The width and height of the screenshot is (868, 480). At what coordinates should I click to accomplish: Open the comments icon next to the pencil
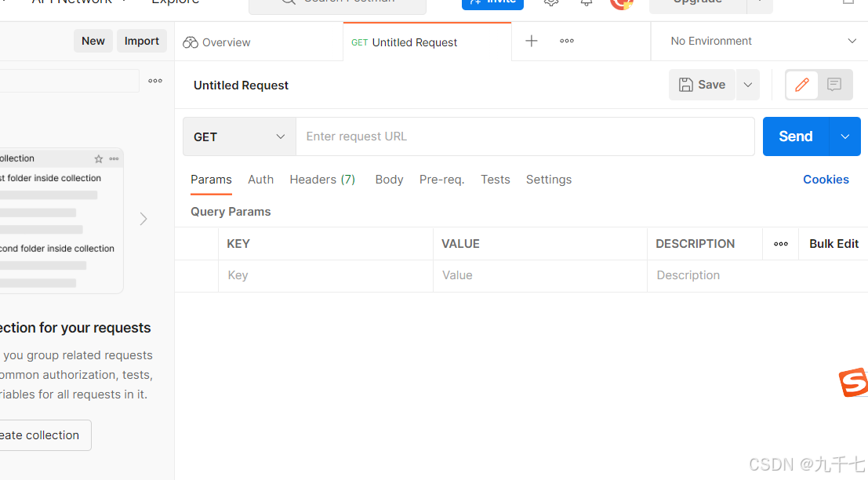[x=834, y=85]
